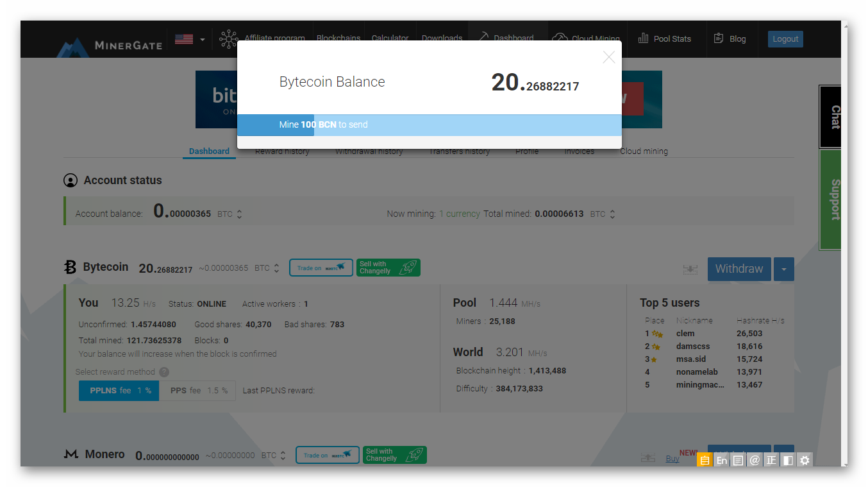Click the US flag language icon

(184, 39)
